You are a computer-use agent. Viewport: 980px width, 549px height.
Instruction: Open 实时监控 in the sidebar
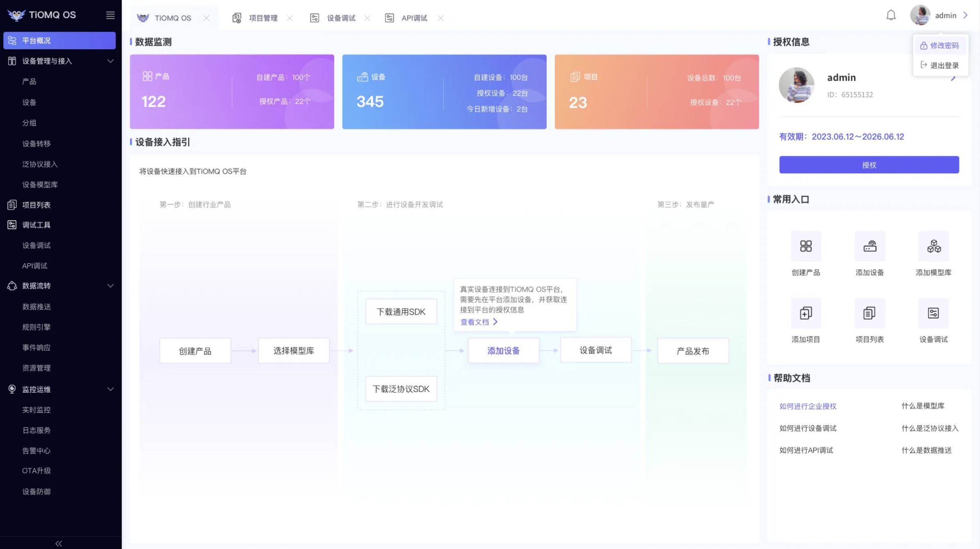[36, 410]
